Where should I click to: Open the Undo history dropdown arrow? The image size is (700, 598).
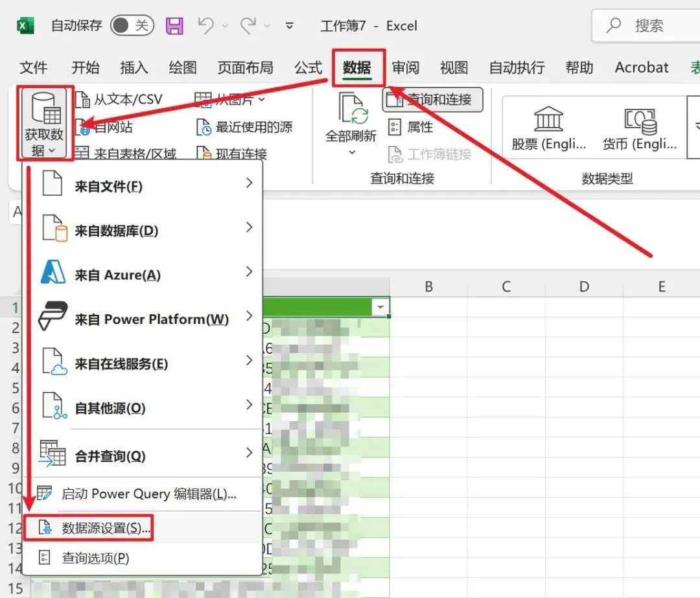click(x=225, y=26)
